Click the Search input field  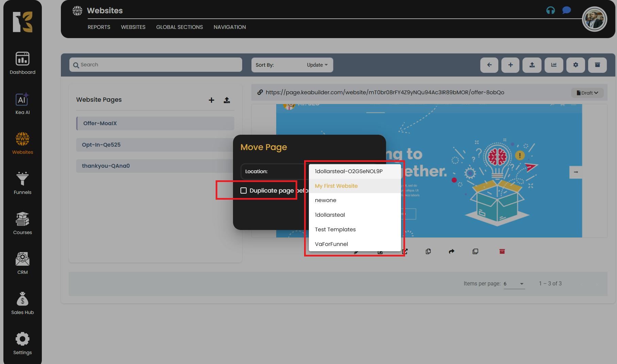pos(156,65)
